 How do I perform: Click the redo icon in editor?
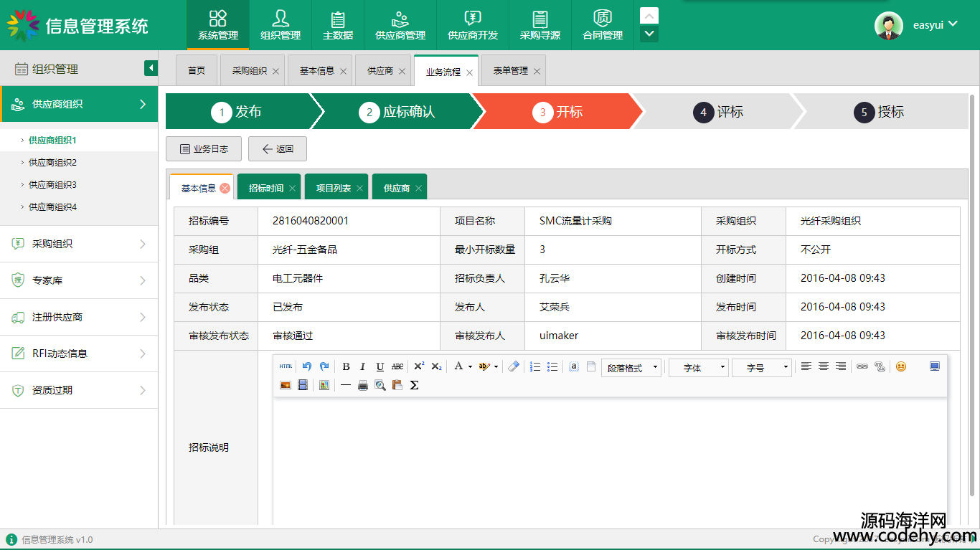(x=324, y=366)
